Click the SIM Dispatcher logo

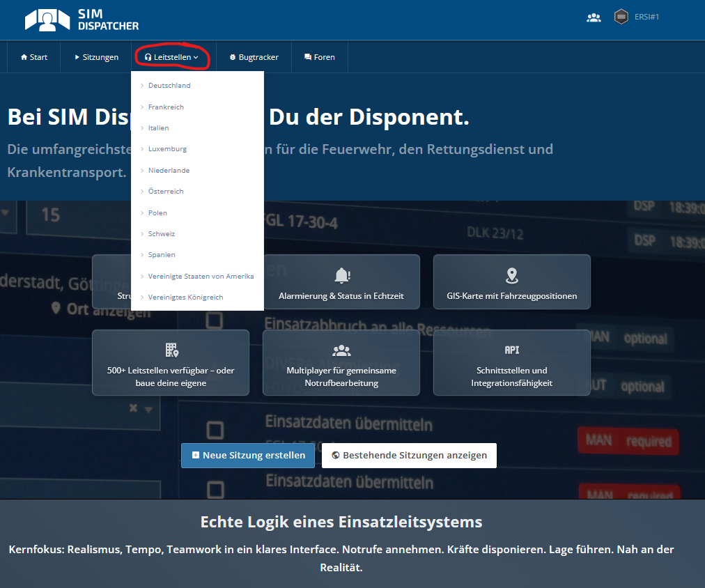coord(82,20)
